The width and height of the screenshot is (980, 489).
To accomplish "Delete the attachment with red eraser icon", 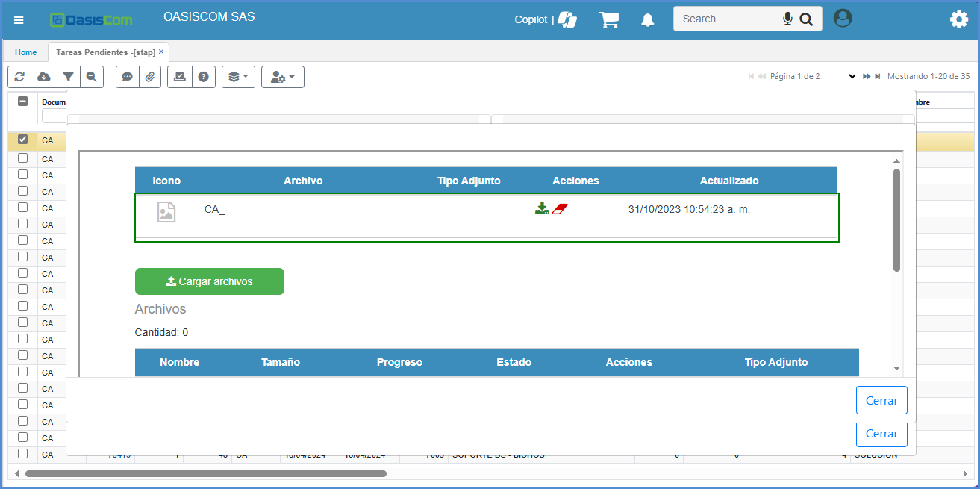I will (x=561, y=209).
